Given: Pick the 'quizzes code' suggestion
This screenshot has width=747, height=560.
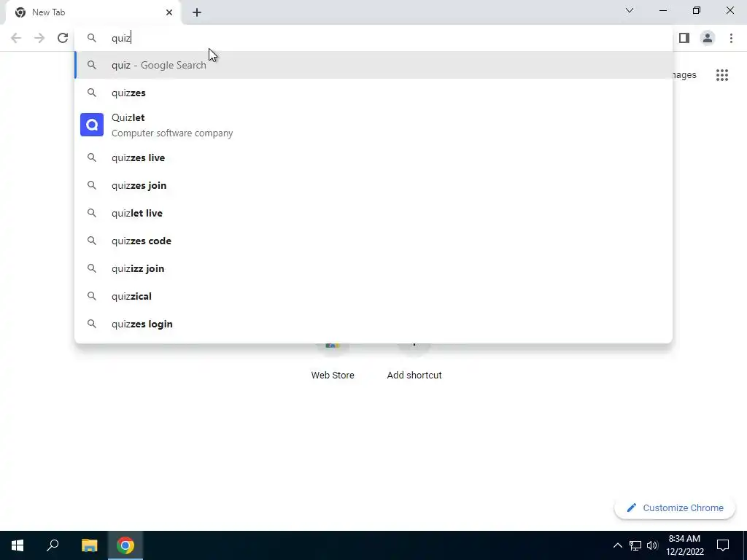Looking at the screenshot, I should click(x=373, y=241).
